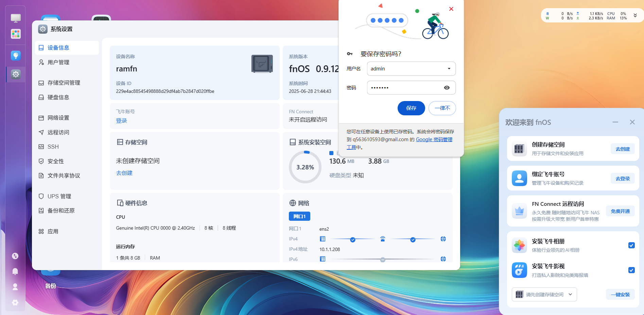Open the notification bell in the dock
644x315 pixels.
(x=15, y=271)
